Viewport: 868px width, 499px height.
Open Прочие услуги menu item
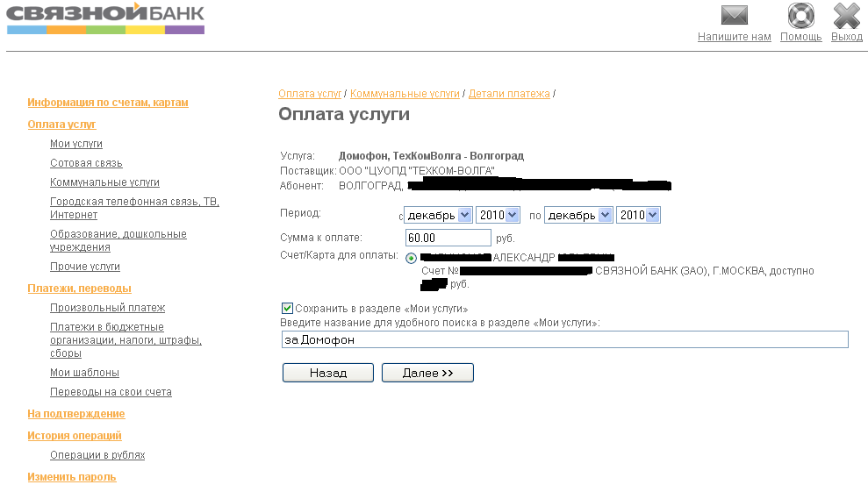coord(85,267)
